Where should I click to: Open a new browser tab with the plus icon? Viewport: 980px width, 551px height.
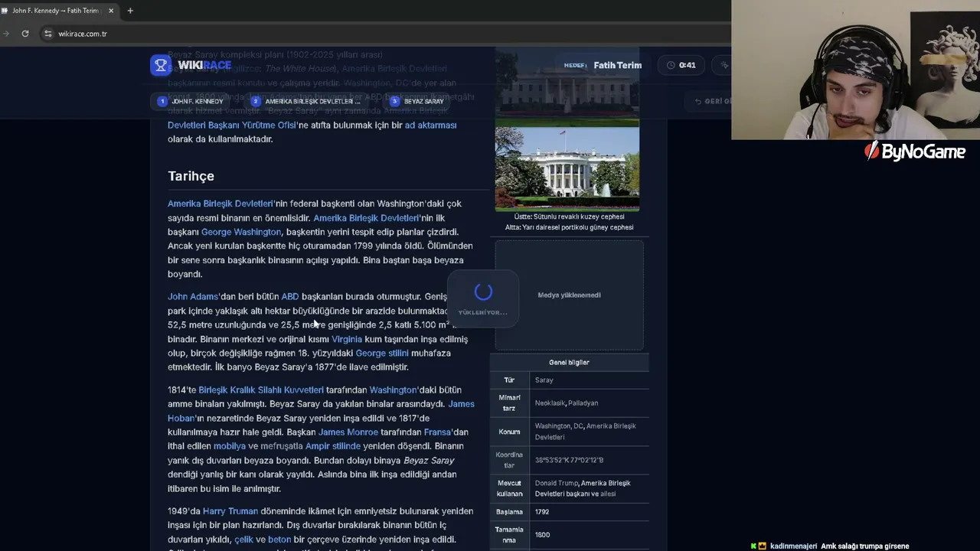pos(130,11)
